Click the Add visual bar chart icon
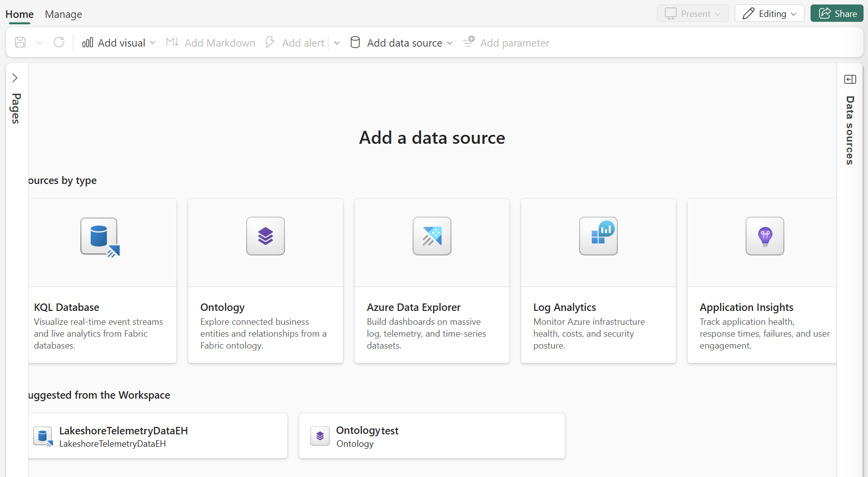Screen dimensions: 868x477 tap(88, 43)
